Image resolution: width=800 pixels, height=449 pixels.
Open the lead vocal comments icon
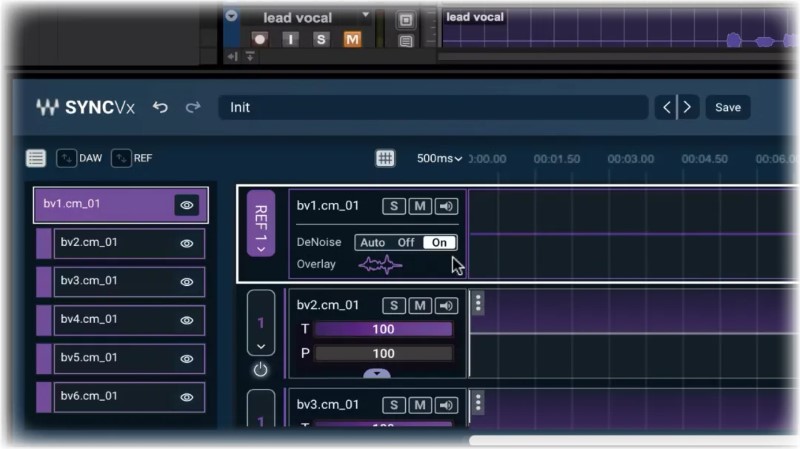click(406, 41)
